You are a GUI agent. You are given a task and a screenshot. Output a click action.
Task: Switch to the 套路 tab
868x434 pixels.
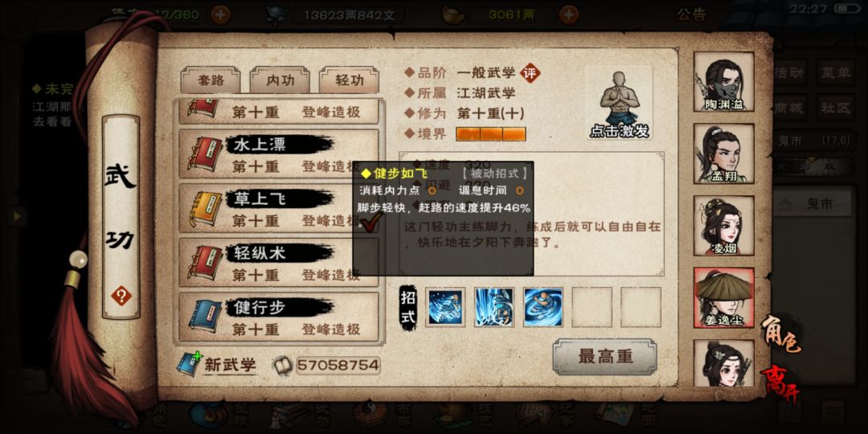pos(211,80)
